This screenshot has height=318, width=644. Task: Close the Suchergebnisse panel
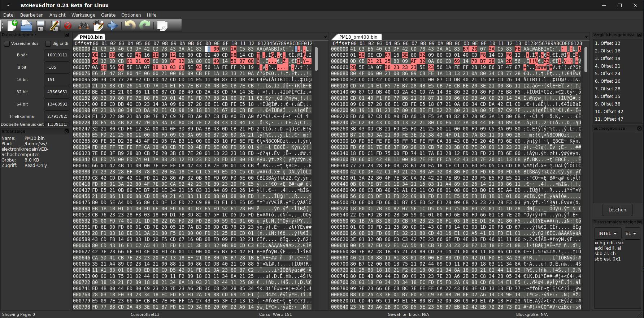pos(639,128)
